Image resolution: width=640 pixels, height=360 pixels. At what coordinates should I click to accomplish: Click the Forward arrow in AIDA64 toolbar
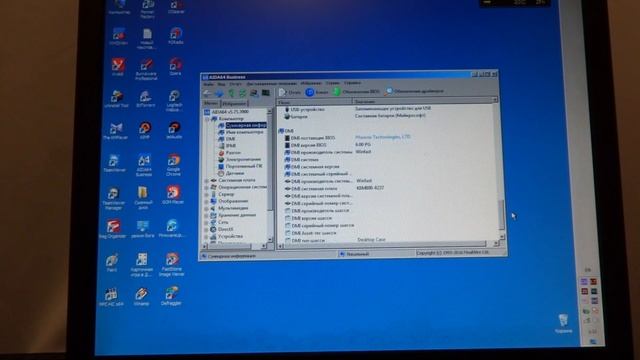pyautogui.click(x=219, y=93)
